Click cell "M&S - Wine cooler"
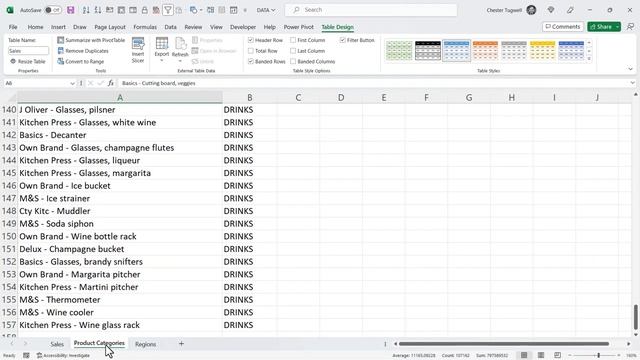 120,312
